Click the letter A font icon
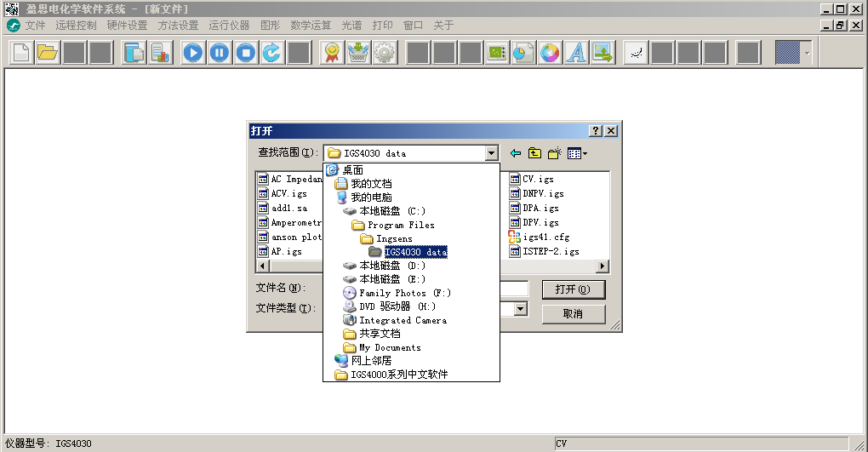Viewport: 868px width, 452px height. tap(576, 53)
